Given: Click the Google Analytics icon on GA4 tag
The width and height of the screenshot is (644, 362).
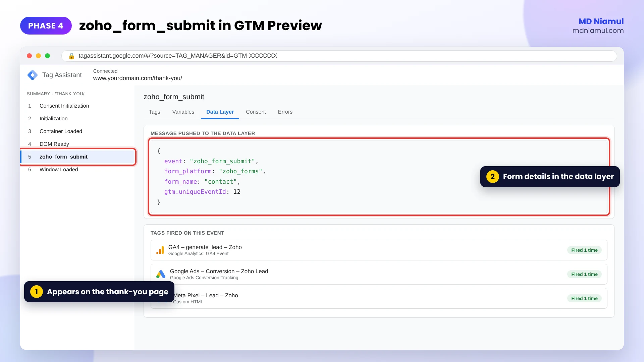Looking at the screenshot, I should [160, 250].
